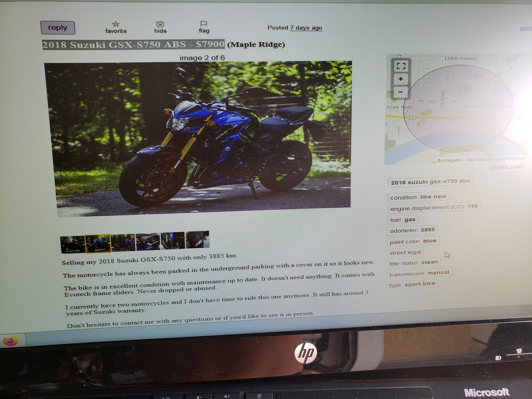Image resolution: width=532 pixels, height=399 pixels.
Task: Select the highlighted second thumbnail
Action: (x=98, y=243)
